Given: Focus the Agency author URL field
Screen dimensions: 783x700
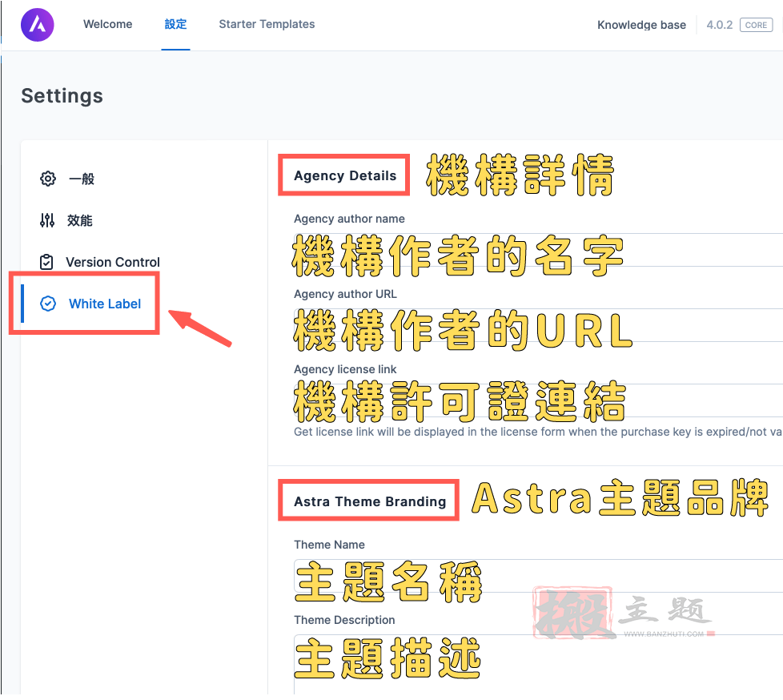Looking at the screenshot, I should point(538,325).
